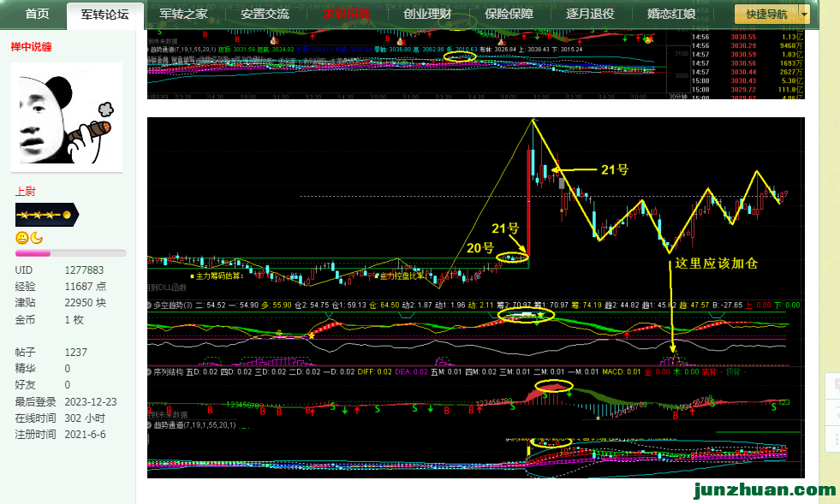The height and width of the screenshot is (504, 840).
Task: Click the orange crescent moon icon
Action: (x=36, y=238)
